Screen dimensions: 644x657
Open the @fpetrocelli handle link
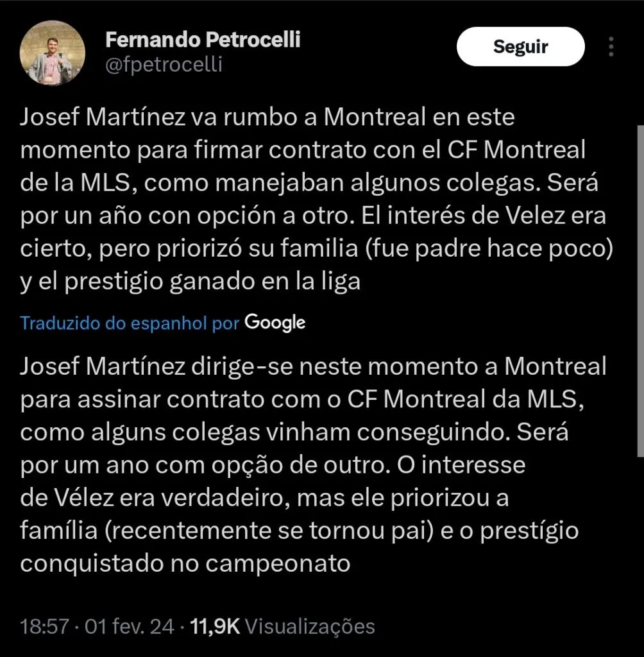[x=163, y=65]
